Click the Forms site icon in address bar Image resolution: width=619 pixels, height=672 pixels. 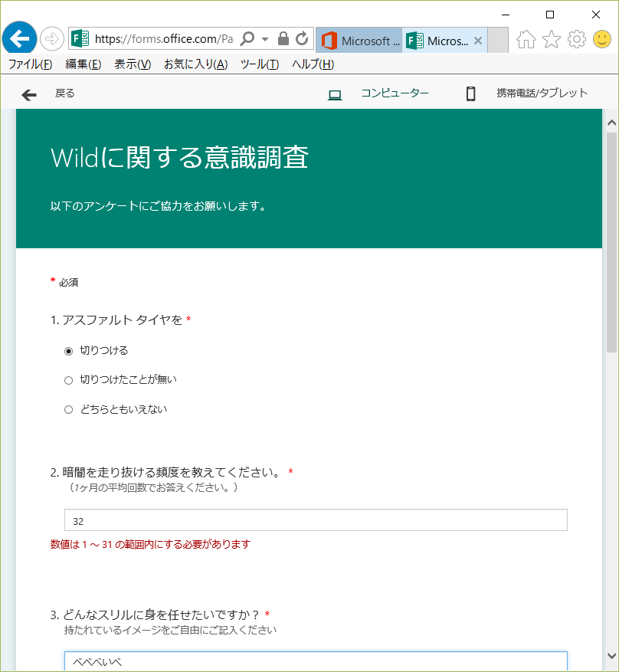coord(80,39)
